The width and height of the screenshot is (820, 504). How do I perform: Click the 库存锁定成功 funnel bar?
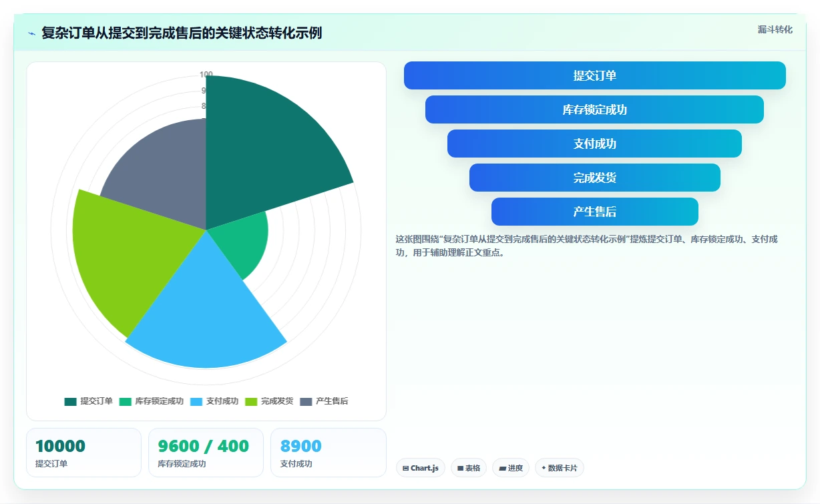point(594,109)
